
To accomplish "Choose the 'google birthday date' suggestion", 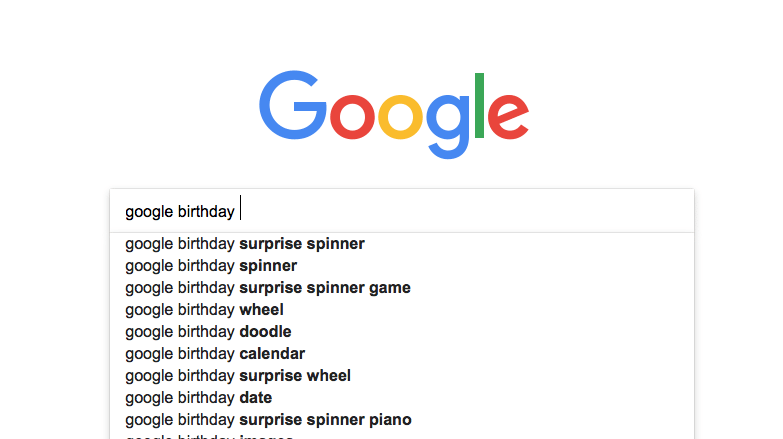I will point(402,398).
